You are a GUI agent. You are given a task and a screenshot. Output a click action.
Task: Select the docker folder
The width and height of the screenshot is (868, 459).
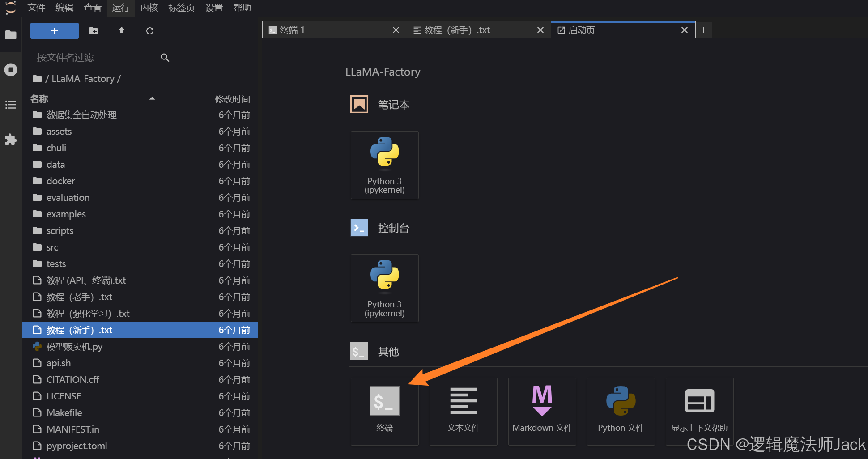pos(140,181)
